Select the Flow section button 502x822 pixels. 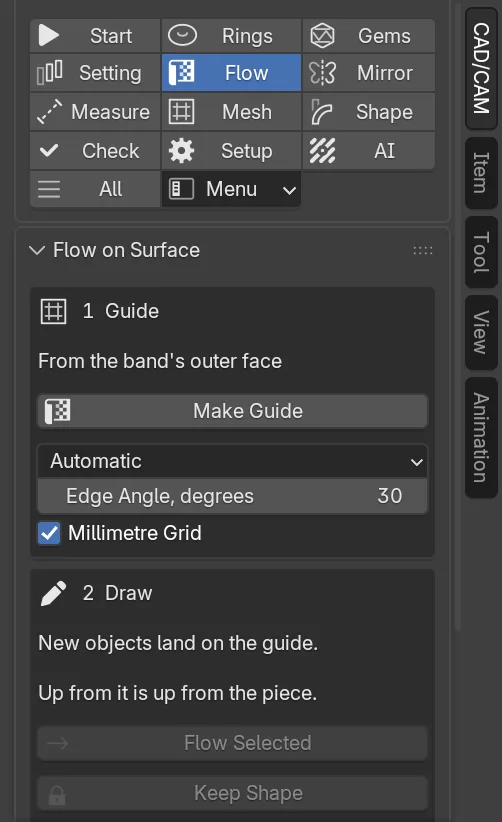(x=231, y=73)
